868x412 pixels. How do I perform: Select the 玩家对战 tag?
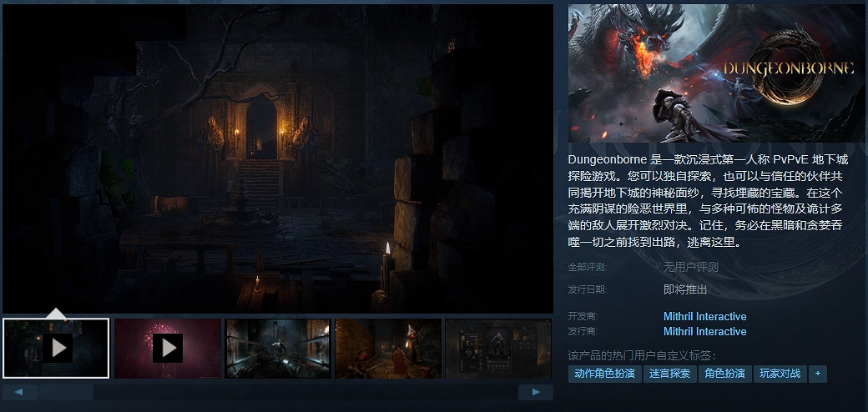coord(780,374)
